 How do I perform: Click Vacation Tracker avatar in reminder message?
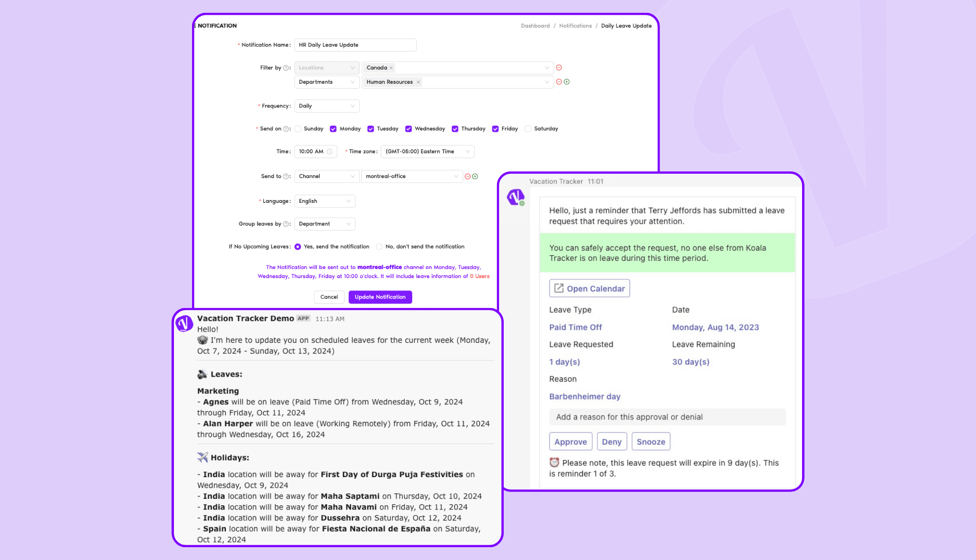pos(516,197)
